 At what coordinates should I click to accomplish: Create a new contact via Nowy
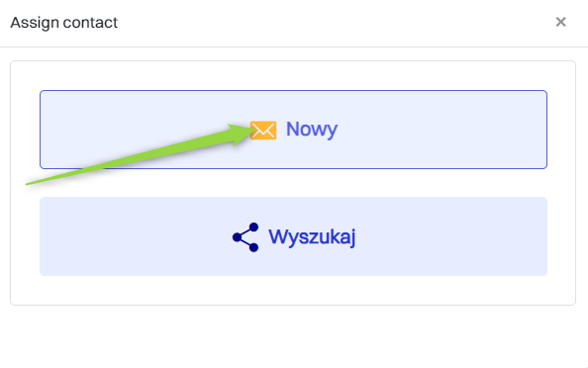click(293, 130)
